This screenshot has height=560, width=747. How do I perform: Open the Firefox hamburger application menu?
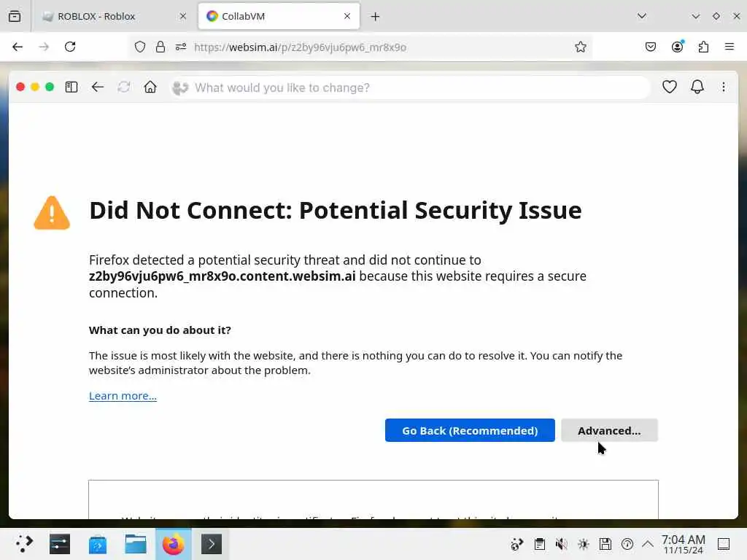(729, 47)
